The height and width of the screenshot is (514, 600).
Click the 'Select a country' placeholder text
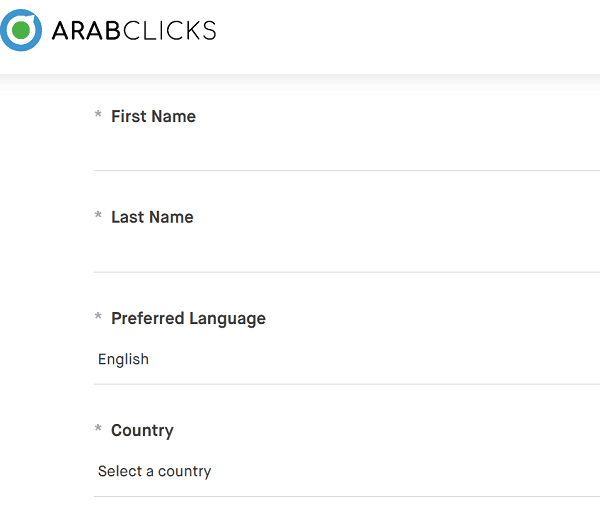tap(155, 472)
